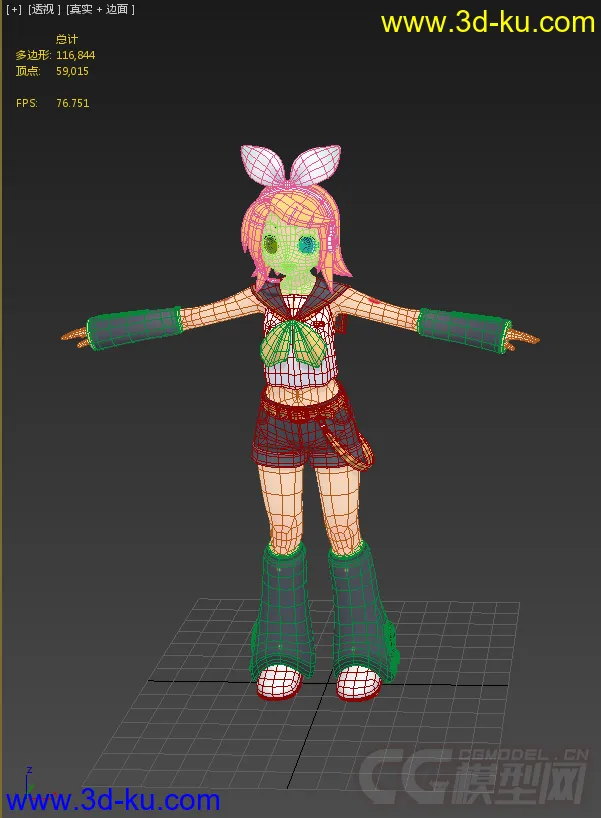Select the pink hair bow on head

290,165
